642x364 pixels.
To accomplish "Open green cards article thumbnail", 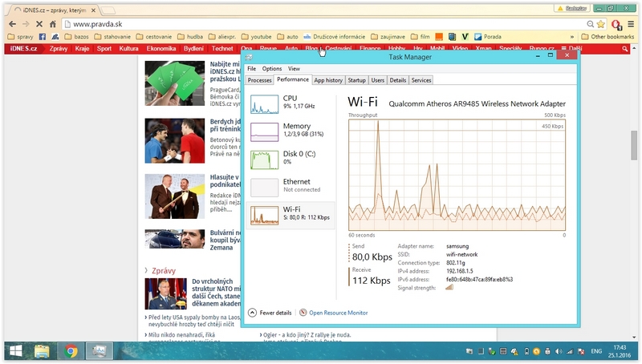I will click(x=175, y=83).
